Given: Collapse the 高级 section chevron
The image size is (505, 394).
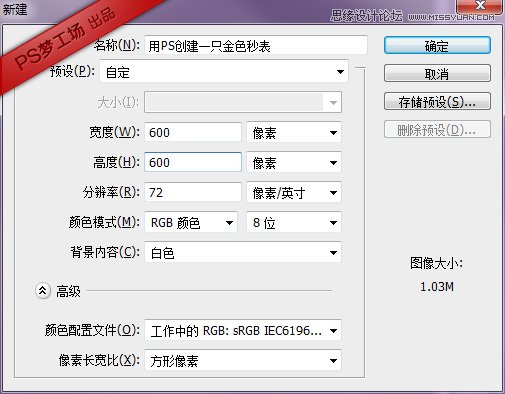Looking at the screenshot, I should click(x=43, y=291).
